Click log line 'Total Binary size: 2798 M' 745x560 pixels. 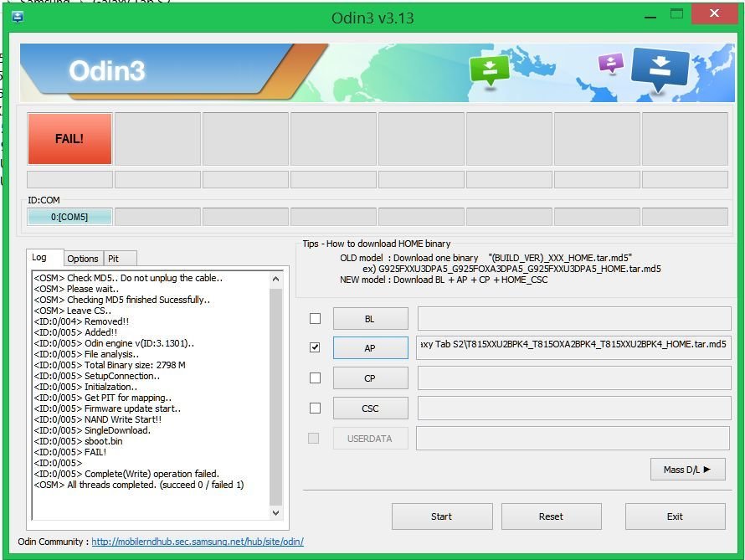click(x=110, y=365)
